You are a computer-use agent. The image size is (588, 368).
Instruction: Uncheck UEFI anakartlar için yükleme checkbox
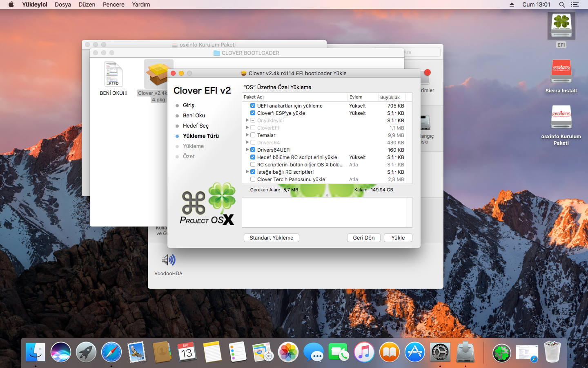253,105
